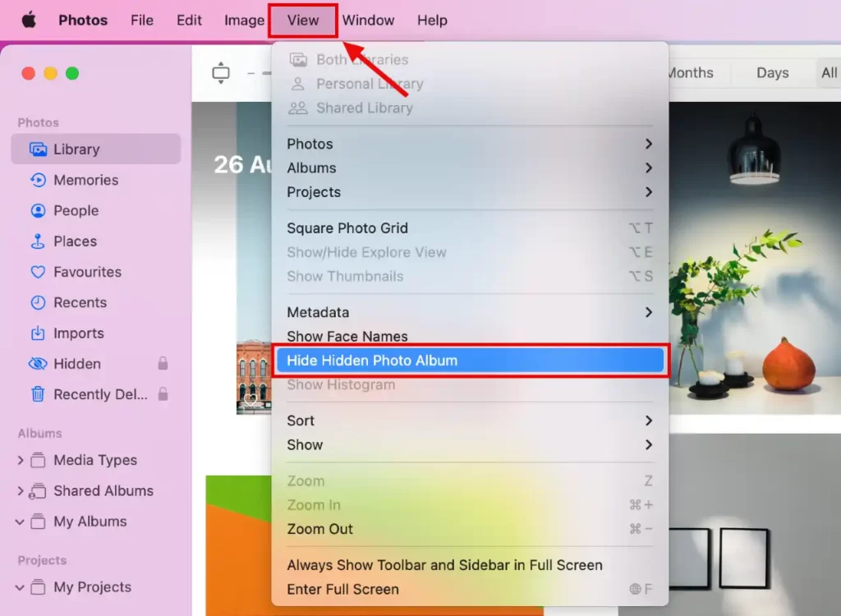
Task: Open the picture frames photo thumbnail
Action: [x=756, y=525]
